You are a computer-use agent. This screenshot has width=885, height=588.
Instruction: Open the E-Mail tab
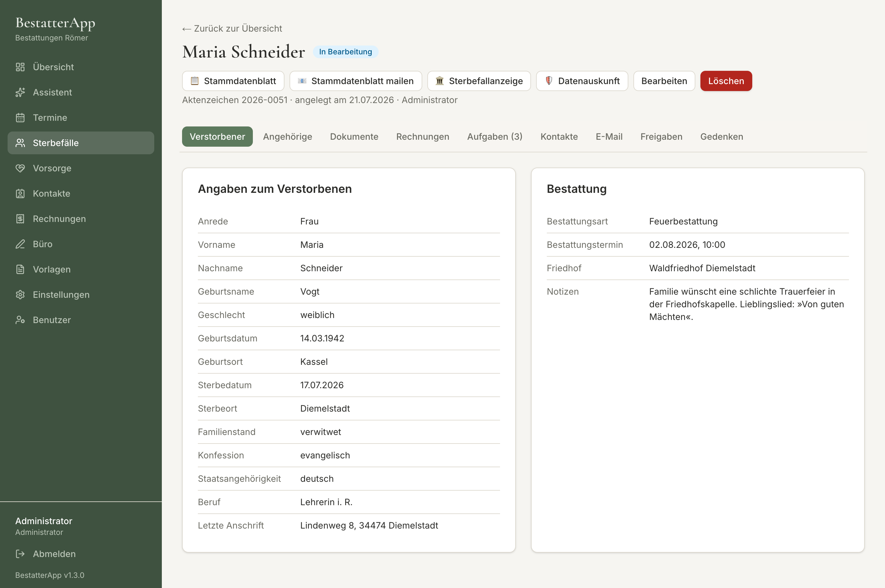pos(609,137)
